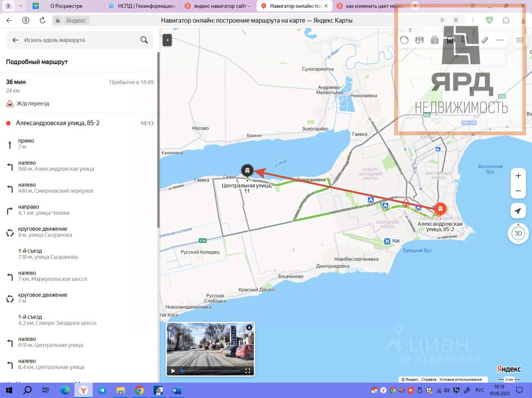Select step '1-й съезд 730 м, улица Сызранова'

pyautogui.click(x=79, y=254)
